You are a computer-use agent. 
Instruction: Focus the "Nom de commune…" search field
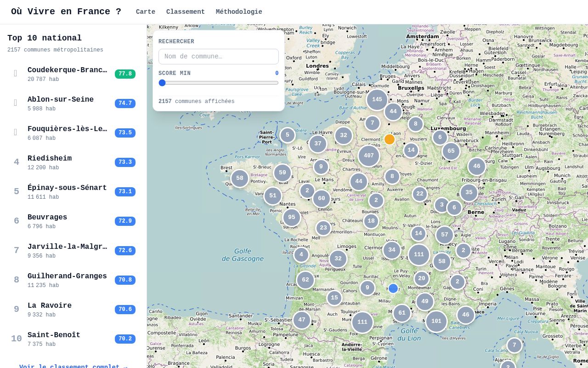[219, 57]
